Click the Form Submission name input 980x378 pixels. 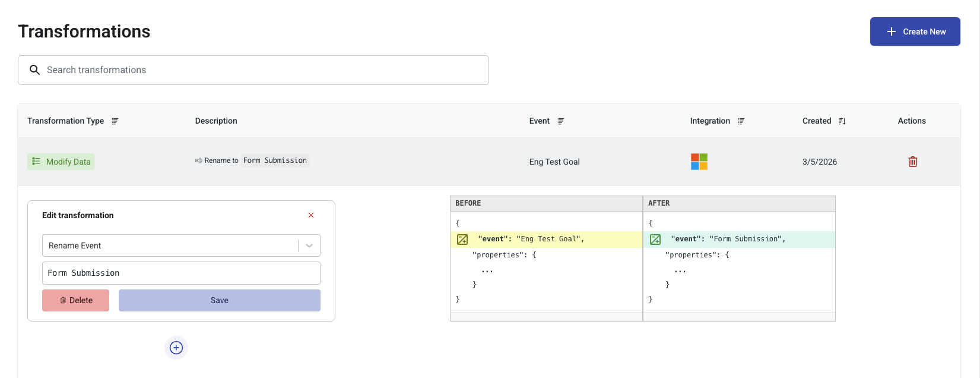coord(181,273)
